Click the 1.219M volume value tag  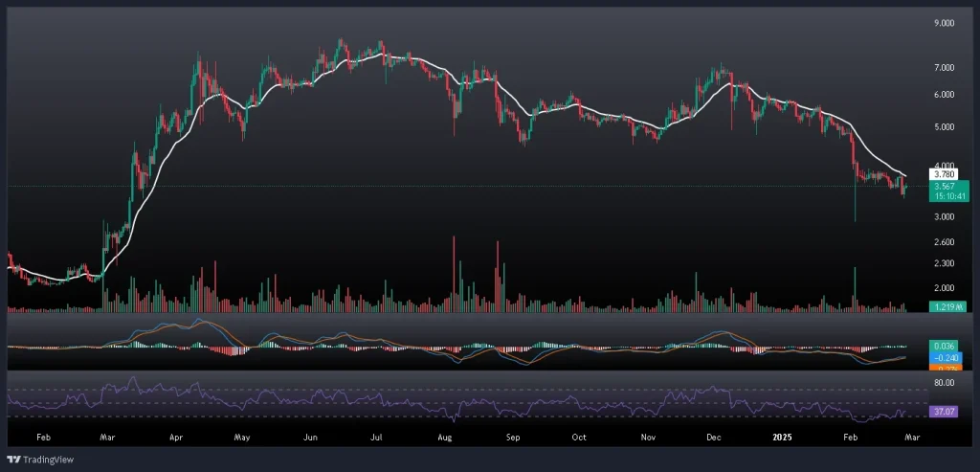click(x=946, y=306)
